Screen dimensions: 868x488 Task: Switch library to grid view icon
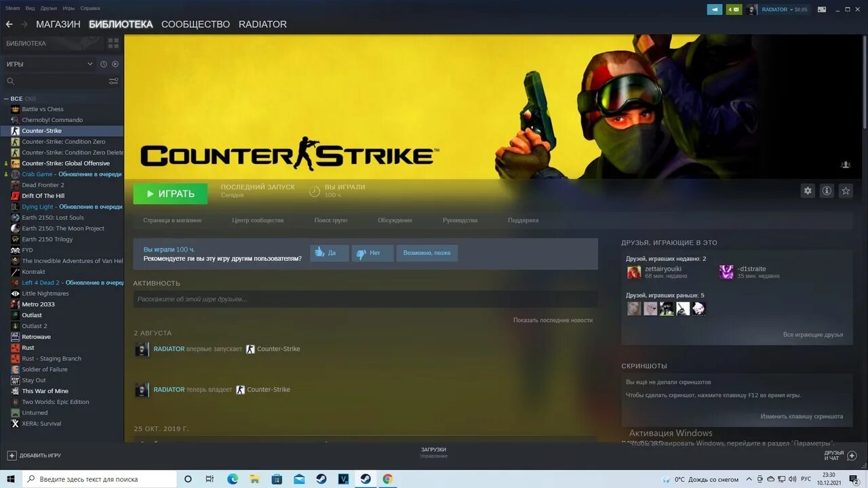point(113,43)
